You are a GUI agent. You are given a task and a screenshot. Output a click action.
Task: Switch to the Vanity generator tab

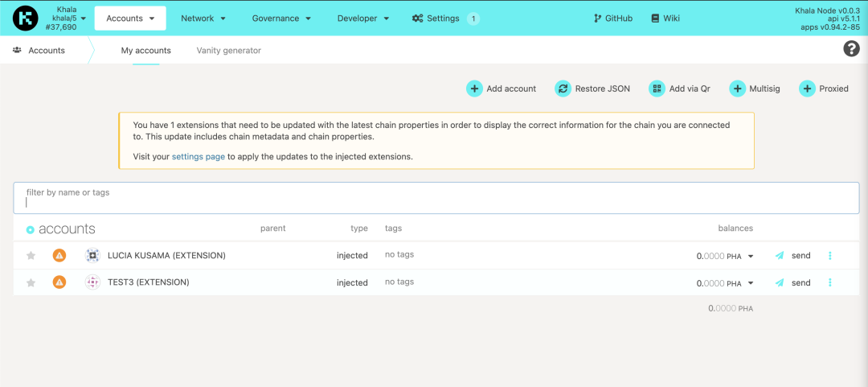[228, 50]
